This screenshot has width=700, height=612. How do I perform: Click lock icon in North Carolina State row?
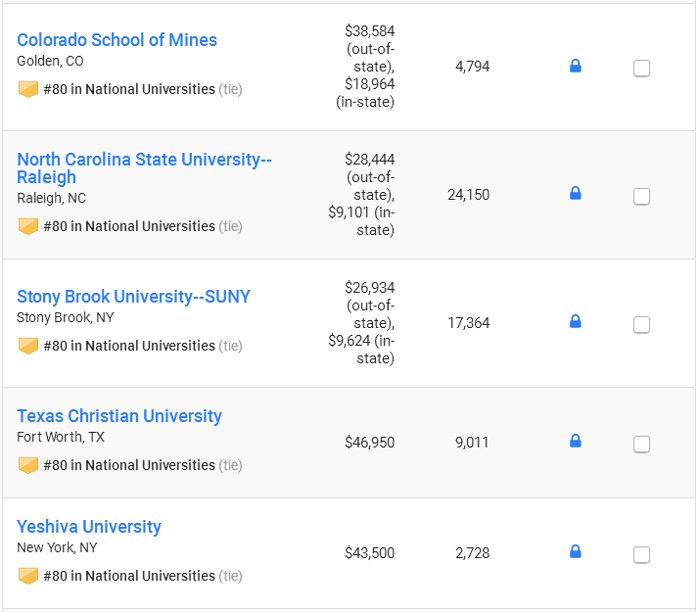(576, 193)
